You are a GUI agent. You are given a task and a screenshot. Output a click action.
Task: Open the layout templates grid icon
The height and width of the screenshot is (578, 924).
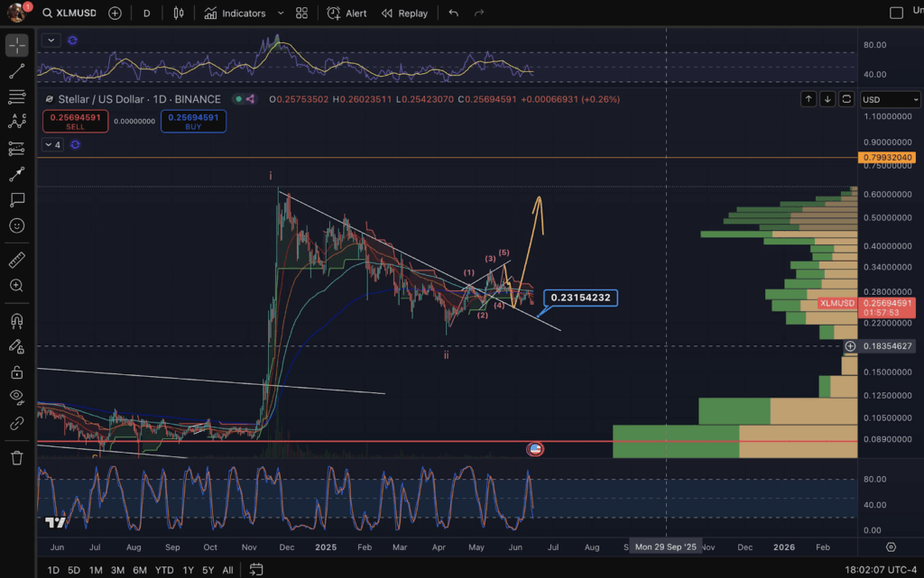pos(301,13)
